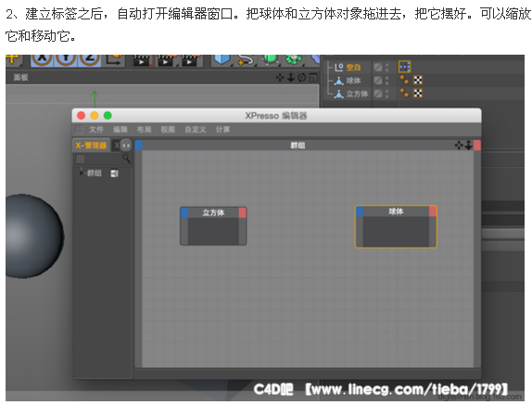This screenshot has width=532, height=405.
Task: Click the green array modeling icon
Action: [294, 59]
